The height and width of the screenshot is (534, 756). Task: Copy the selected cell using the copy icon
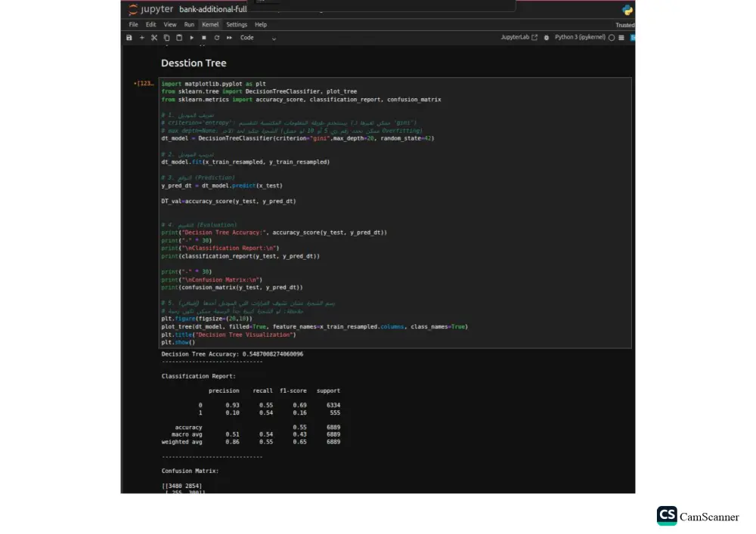(x=167, y=37)
